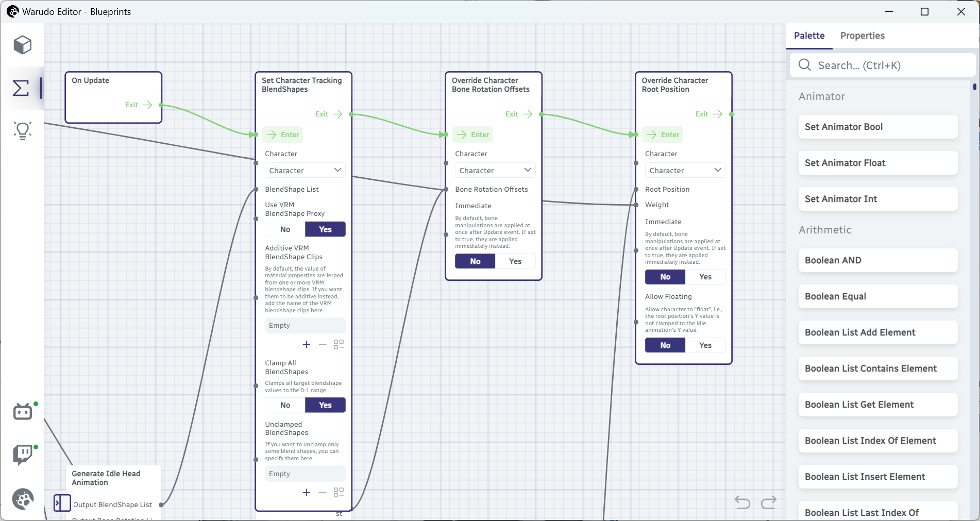Add the Boolean List Index Of Element node
The image size is (980, 521).
click(x=878, y=441)
